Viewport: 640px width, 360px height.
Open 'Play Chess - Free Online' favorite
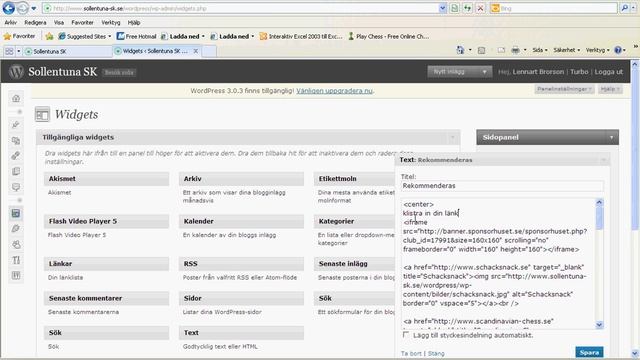point(388,36)
